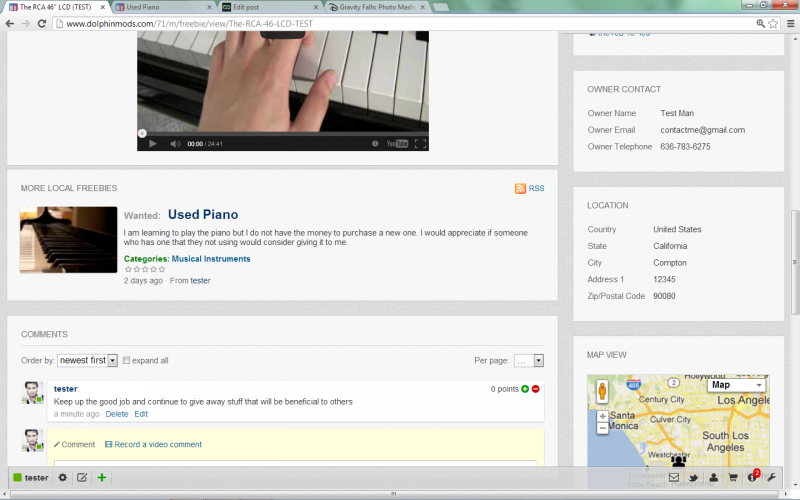
Task: Click the compose pencil icon in the bottom bar
Action: [x=82, y=478]
